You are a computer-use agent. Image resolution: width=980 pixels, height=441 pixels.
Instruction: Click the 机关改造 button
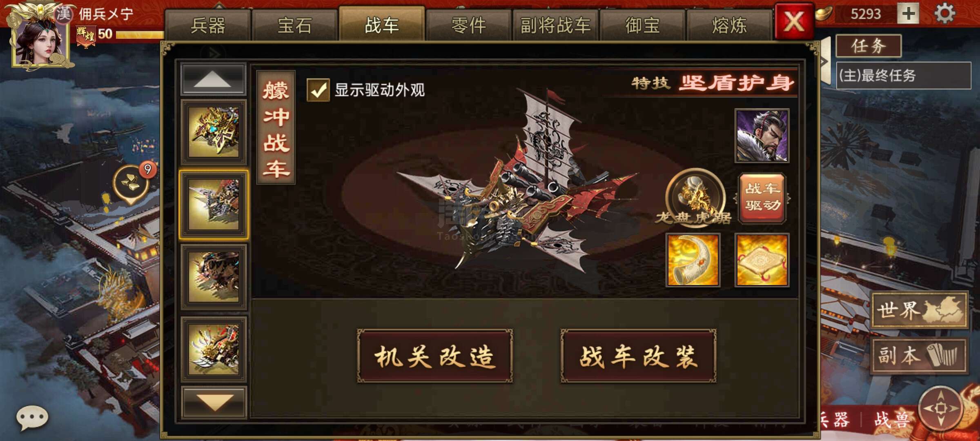coord(435,356)
